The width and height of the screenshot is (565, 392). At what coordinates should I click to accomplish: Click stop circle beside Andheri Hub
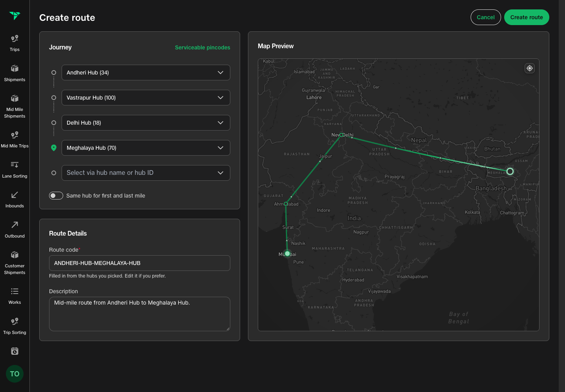[54, 73]
